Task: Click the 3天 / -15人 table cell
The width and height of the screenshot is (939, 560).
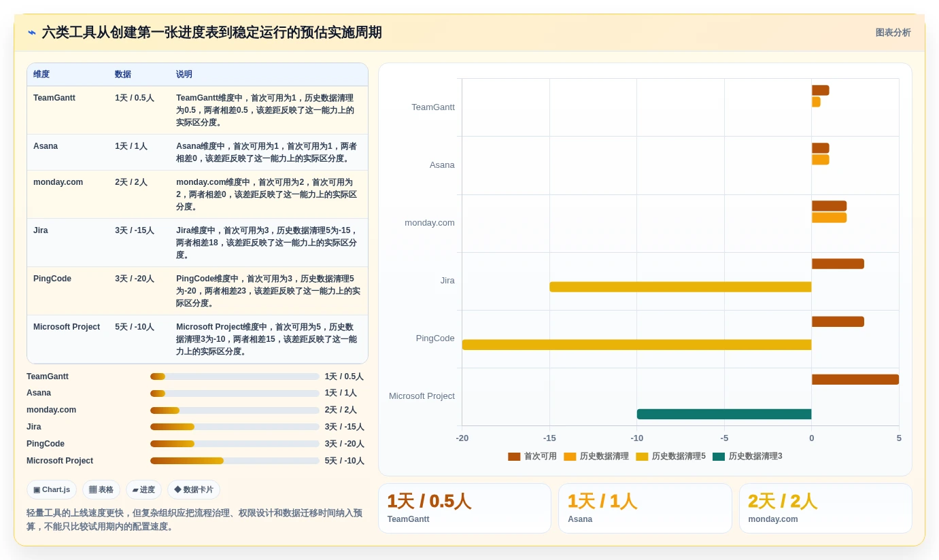Action: (135, 230)
